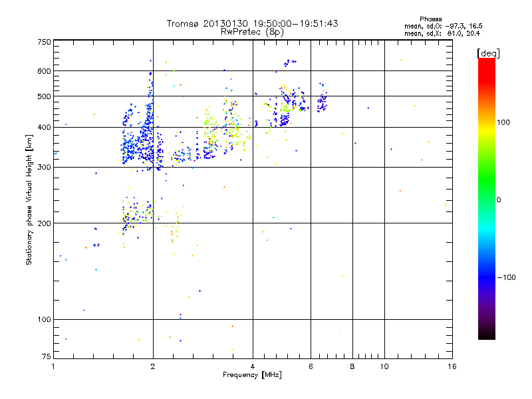
Task: Click the y-axis tick label '600'
Action: (44, 71)
